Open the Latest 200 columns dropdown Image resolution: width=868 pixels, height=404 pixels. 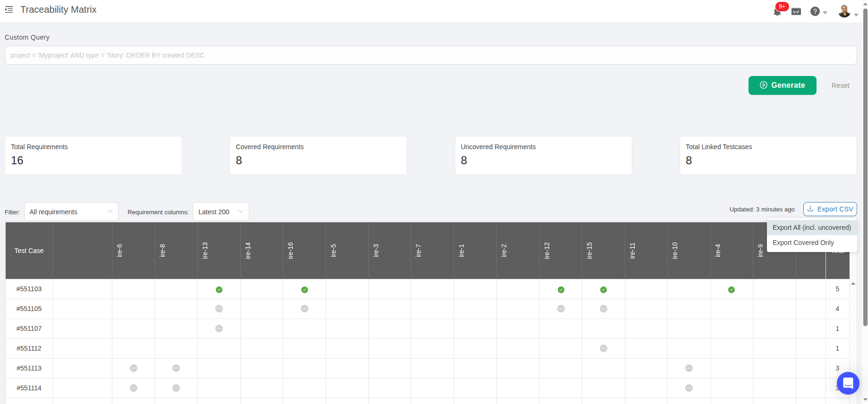click(221, 212)
